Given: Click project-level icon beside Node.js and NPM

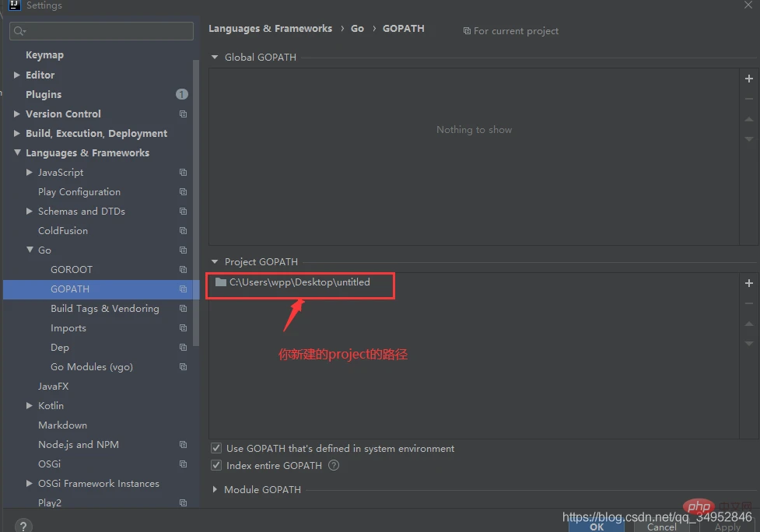Looking at the screenshot, I should pyautogui.click(x=184, y=444).
